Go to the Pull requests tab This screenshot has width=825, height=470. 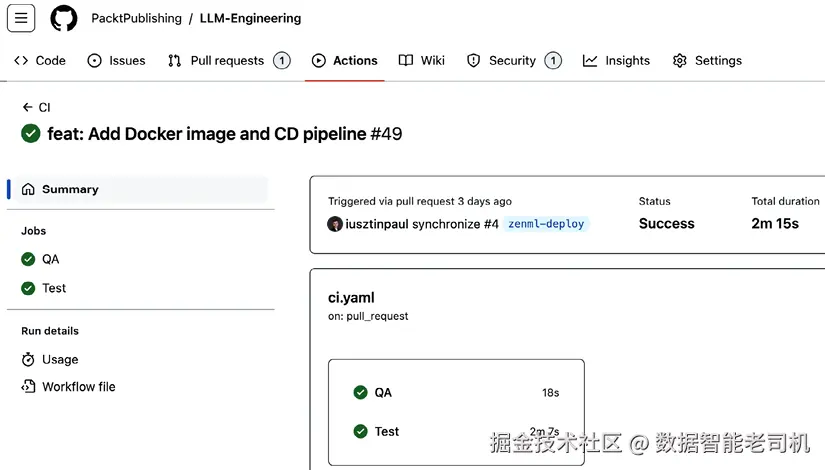click(x=228, y=61)
